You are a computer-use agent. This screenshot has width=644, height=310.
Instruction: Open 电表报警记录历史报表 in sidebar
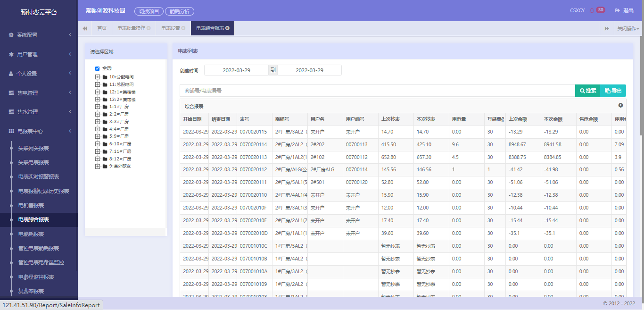44,191
